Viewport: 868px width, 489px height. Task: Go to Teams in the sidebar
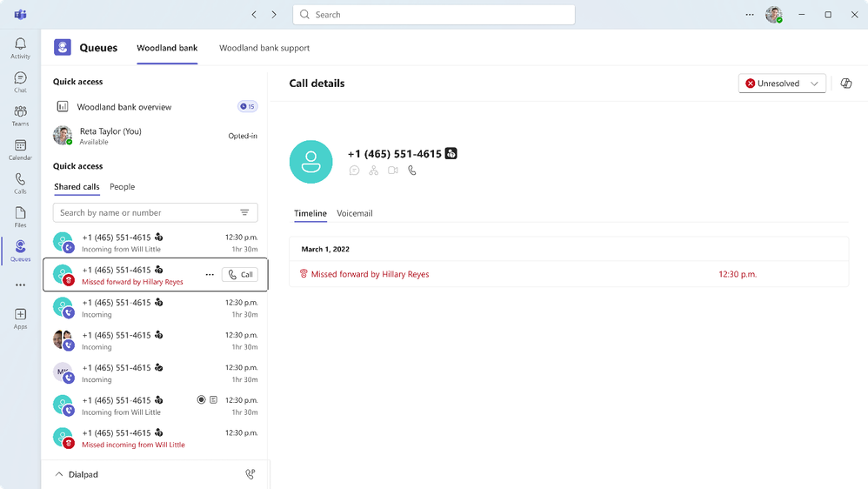20,116
